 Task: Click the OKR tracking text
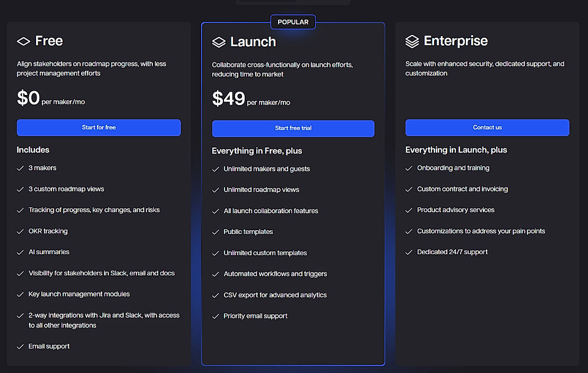click(48, 231)
